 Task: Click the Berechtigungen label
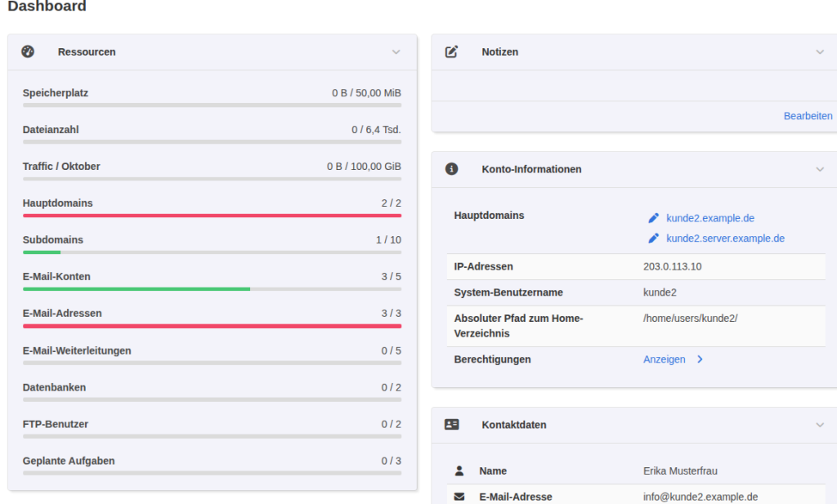pyautogui.click(x=492, y=359)
